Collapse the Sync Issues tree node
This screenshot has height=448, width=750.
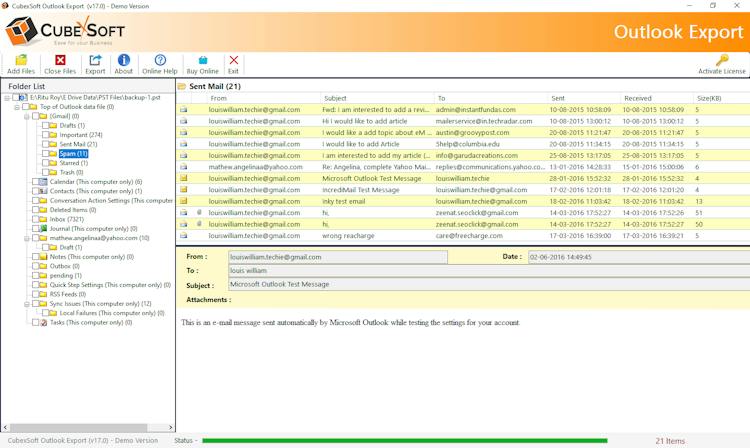[x=27, y=304]
